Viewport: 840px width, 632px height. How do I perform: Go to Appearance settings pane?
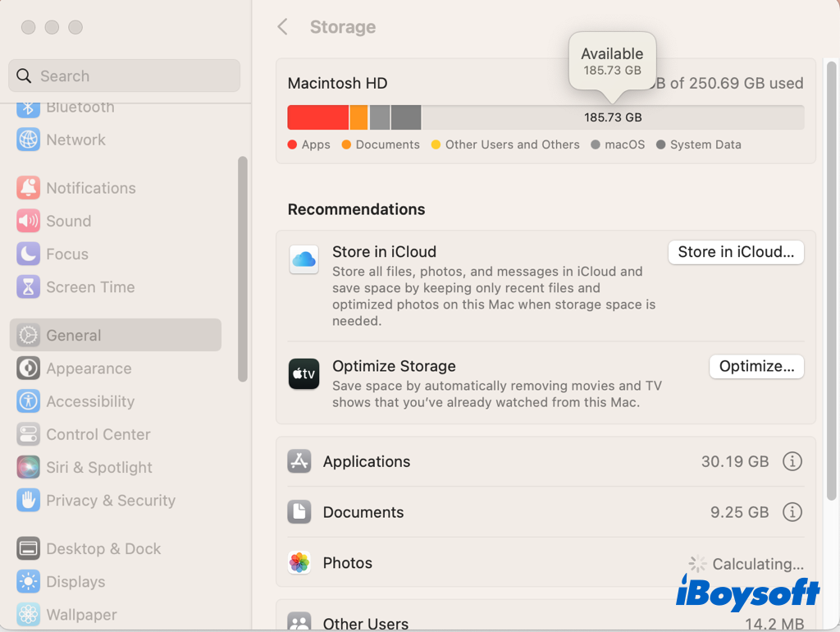[88, 369]
